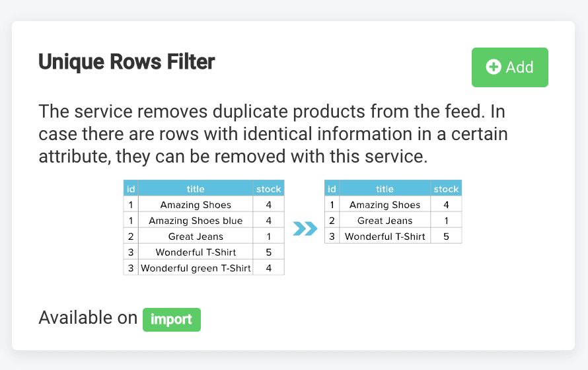Click the service description paragraph

(272, 135)
